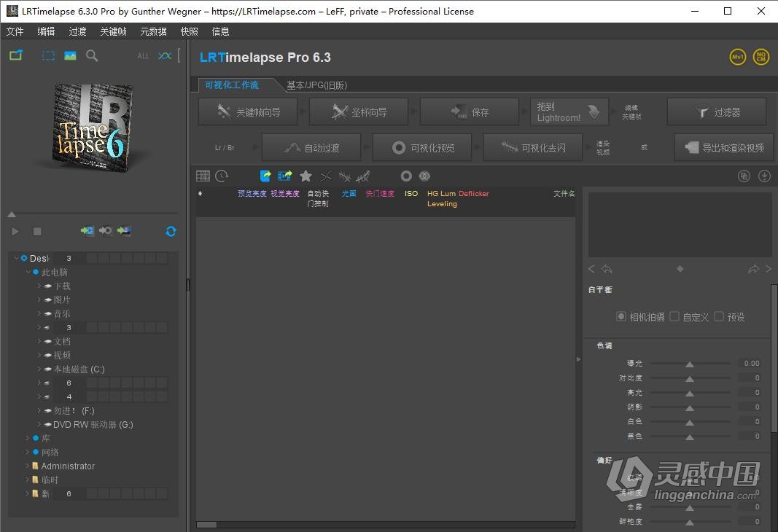
Task: Select the 文档 folder in tree
Action: (x=62, y=341)
